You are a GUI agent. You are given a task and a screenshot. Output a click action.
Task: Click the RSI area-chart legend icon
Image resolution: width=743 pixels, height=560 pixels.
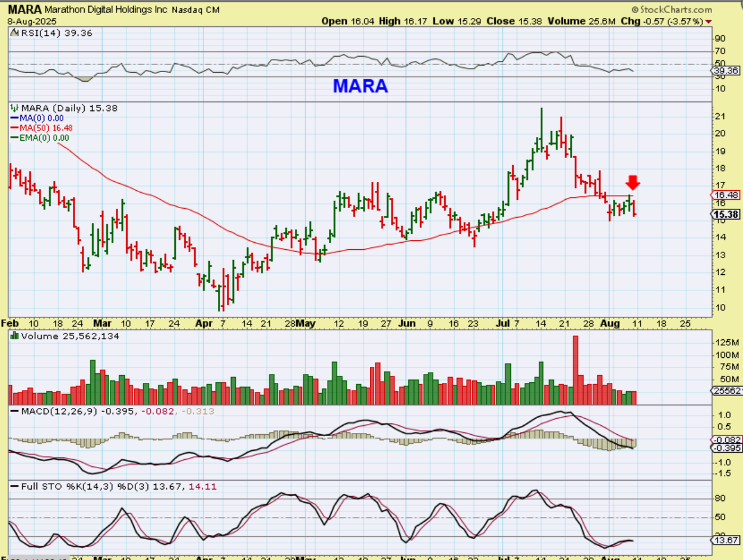14,33
